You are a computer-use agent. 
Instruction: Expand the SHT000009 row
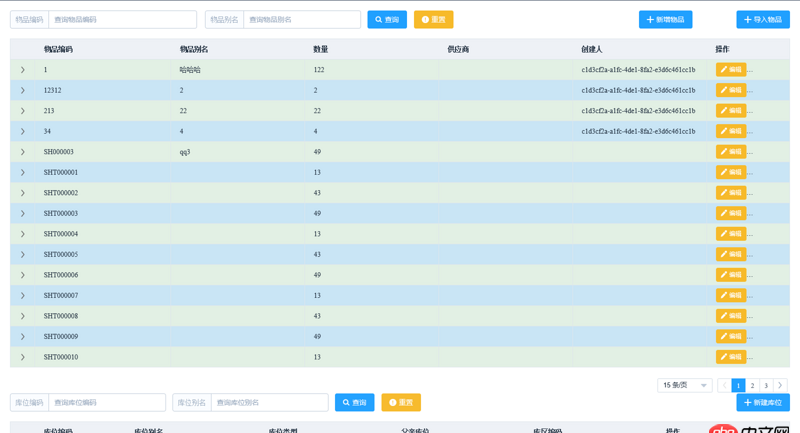22,337
